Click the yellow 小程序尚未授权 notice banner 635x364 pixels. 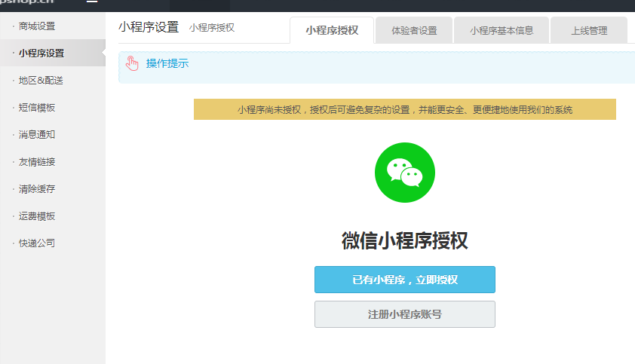(x=405, y=110)
